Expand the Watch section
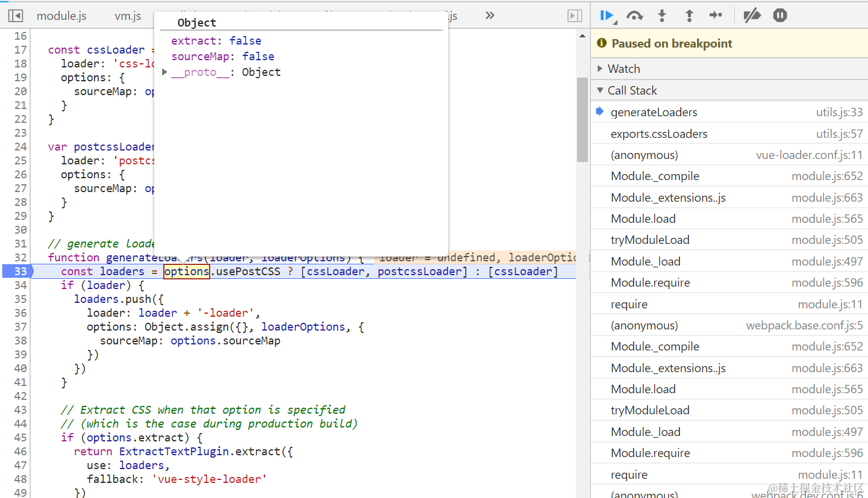This screenshot has height=498, width=868. (729, 69)
